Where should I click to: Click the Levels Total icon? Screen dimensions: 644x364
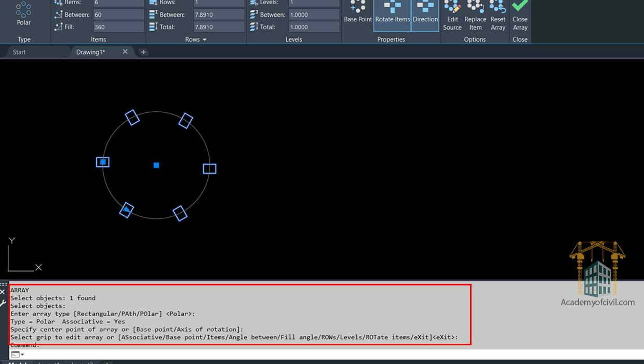tap(253, 27)
